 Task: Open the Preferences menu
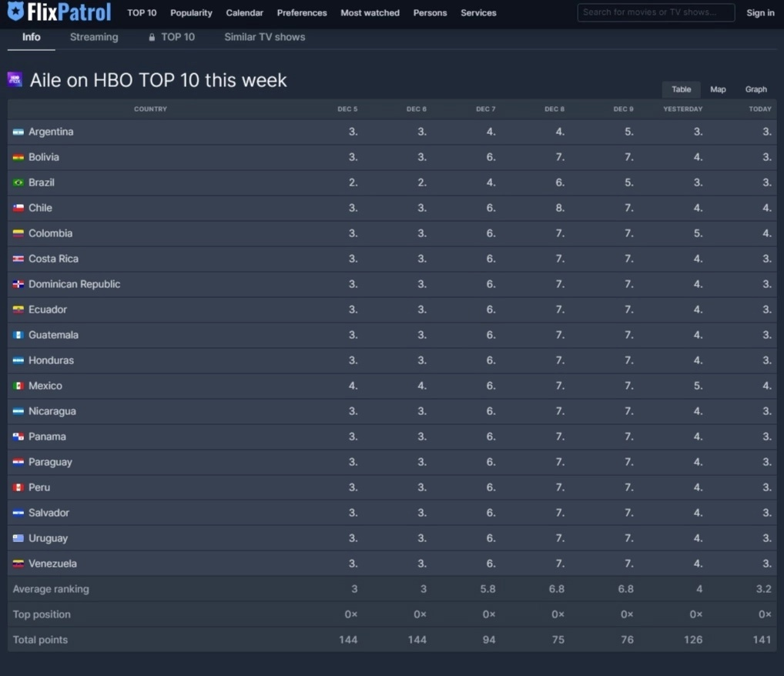tap(302, 13)
